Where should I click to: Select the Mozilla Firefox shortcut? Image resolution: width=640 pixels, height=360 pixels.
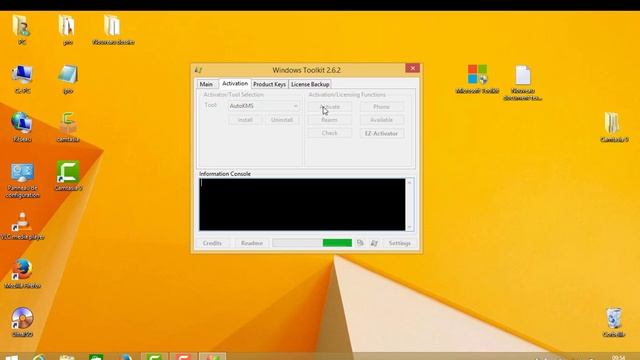point(22,274)
